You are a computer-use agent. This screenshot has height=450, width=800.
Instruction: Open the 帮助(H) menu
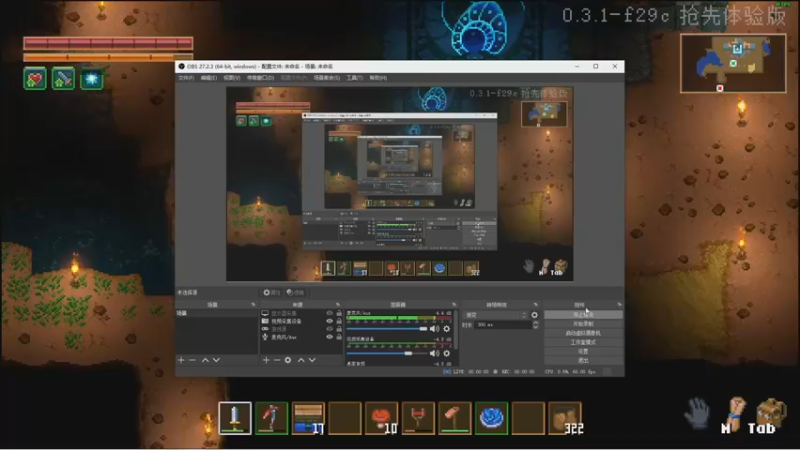pos(378,78)
